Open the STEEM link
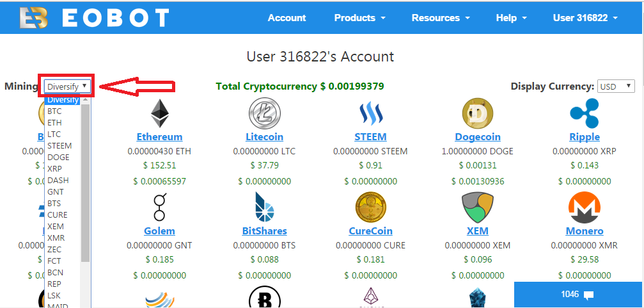The image size is (644, 308). (x=370, y=136)
